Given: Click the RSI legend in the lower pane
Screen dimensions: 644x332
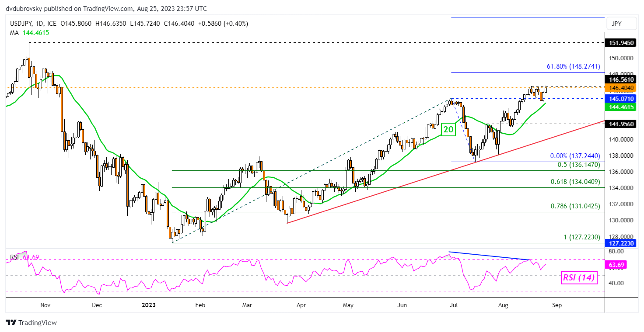Looking at the screenshot, I should coord(24,257).
